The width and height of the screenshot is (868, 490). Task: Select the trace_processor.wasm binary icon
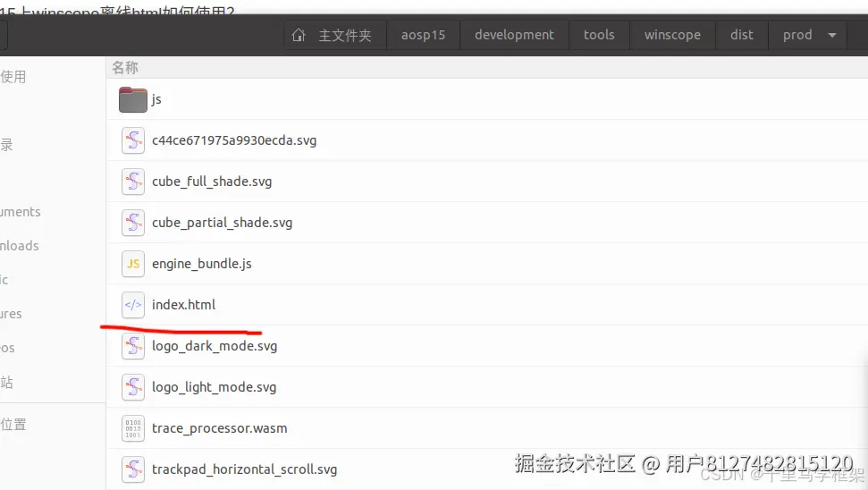[x=133, y=428]
